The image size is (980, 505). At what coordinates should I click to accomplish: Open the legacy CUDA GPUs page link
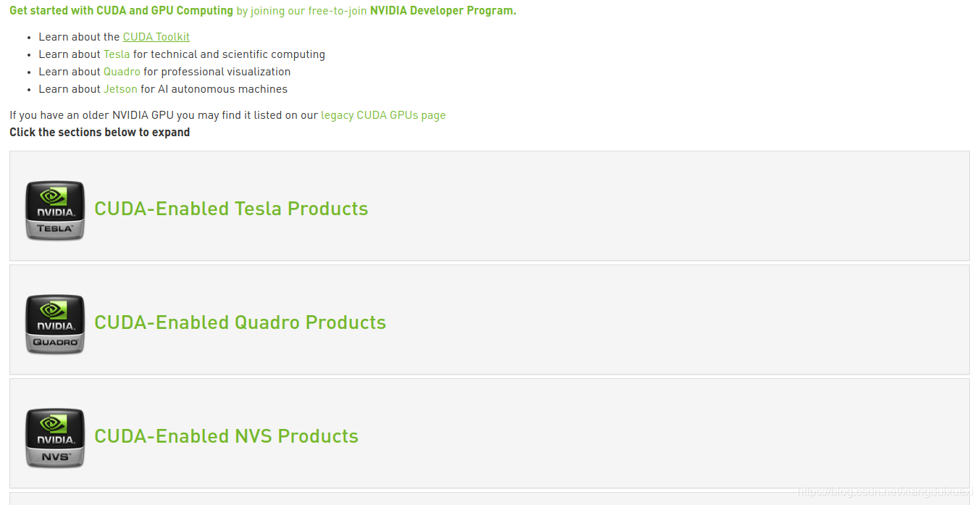pos(383,115)
